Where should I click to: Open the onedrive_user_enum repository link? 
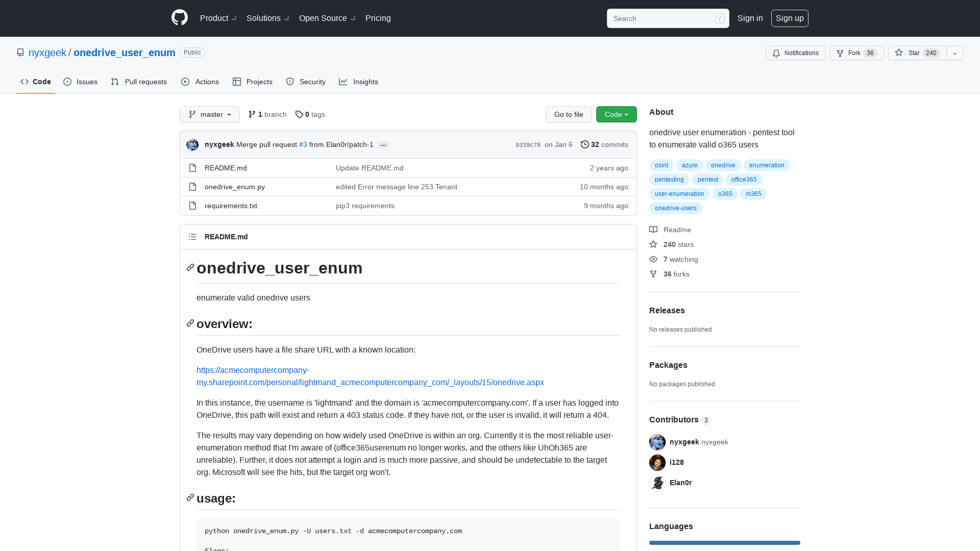tap(125, 53)
